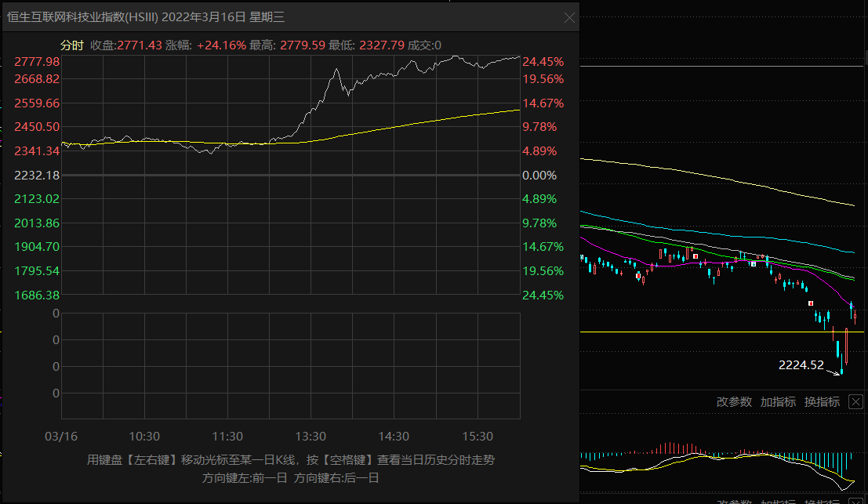Click the 2341.34 price axis label

[37, 151]
